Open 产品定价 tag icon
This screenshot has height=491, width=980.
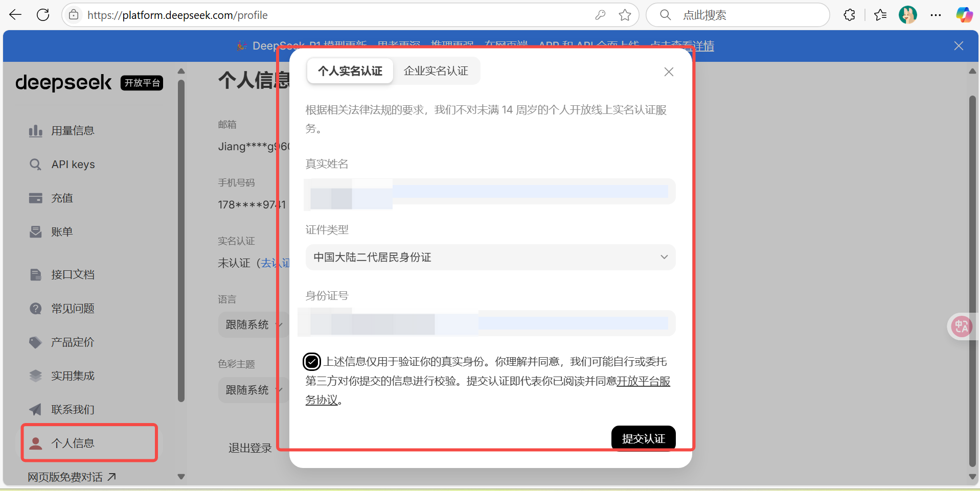coord(35,342)
